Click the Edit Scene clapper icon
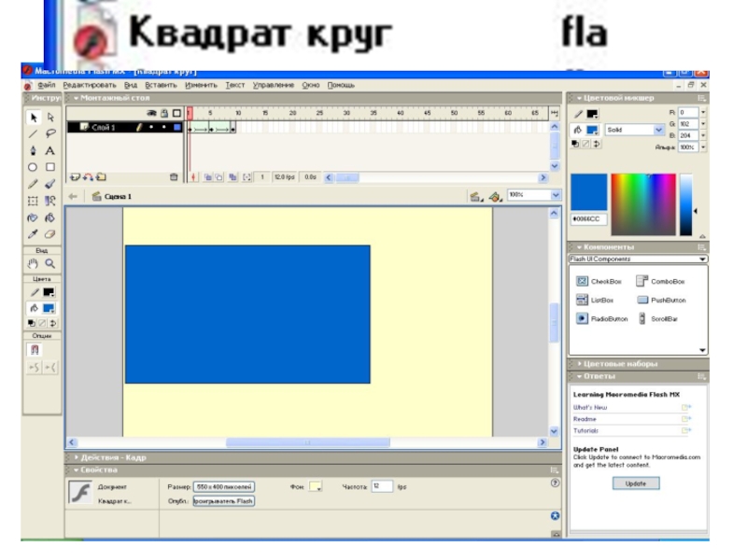The height and width of the screenshot is (560, 747). [475, 196]
